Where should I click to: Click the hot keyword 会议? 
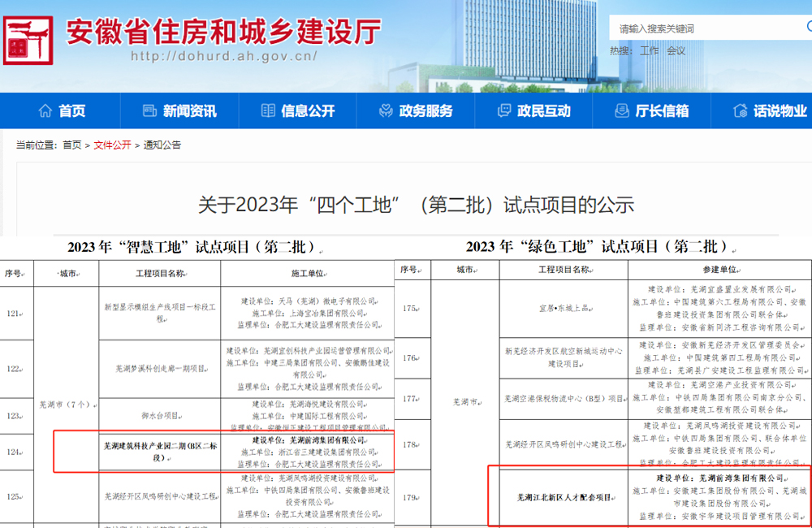coord(676,50)
